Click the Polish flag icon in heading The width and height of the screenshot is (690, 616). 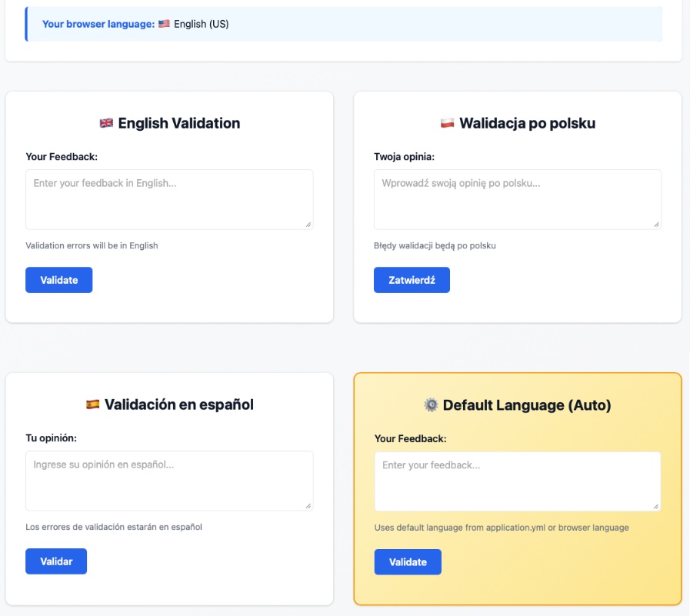[x=448, y=123]
